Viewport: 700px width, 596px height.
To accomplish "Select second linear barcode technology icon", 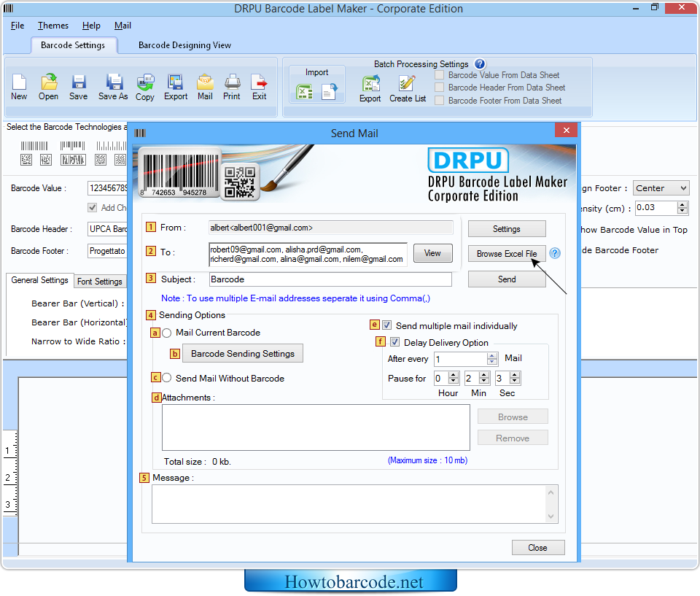I will click(72, 146).
